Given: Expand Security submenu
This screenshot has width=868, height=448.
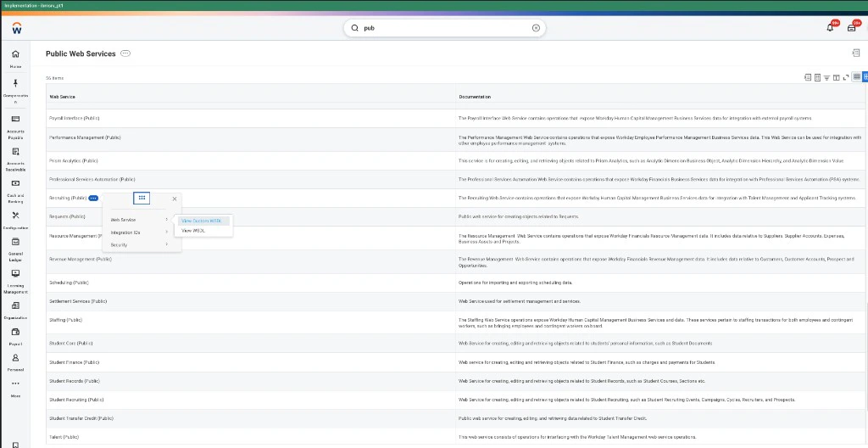Looking at the screenshot, I should (x=140, y=244).
